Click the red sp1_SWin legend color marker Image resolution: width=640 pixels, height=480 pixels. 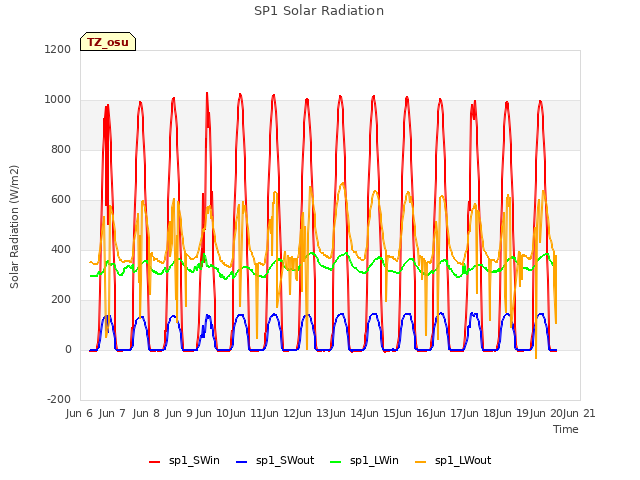pos(155,462)
